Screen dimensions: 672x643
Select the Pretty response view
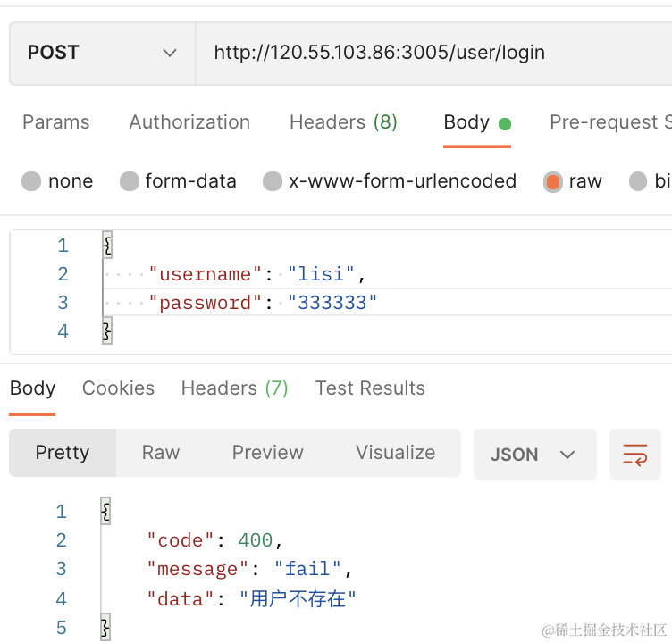tap(63, 453)
